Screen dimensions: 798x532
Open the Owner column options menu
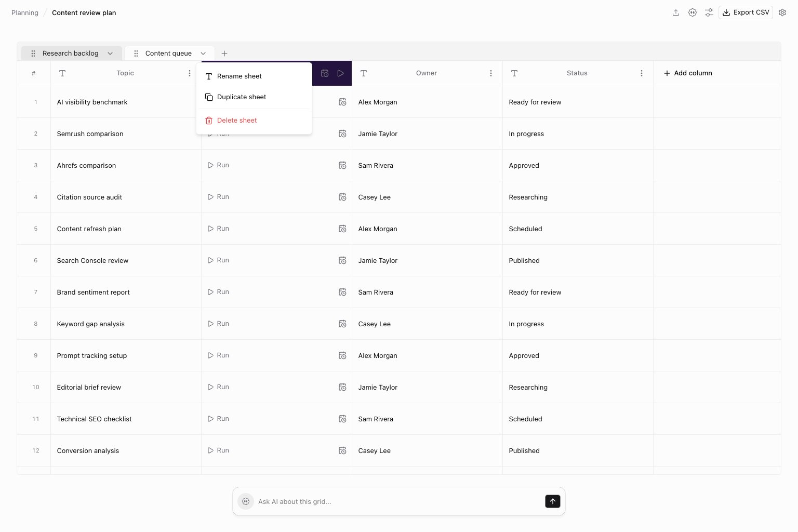tap(491, 73)
